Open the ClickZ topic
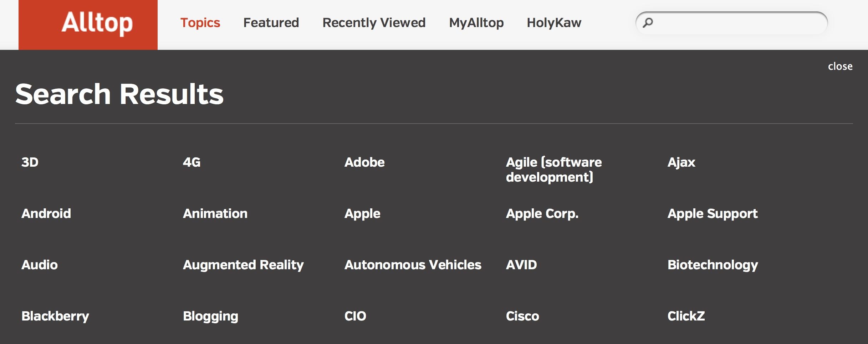 coord(686,316)
